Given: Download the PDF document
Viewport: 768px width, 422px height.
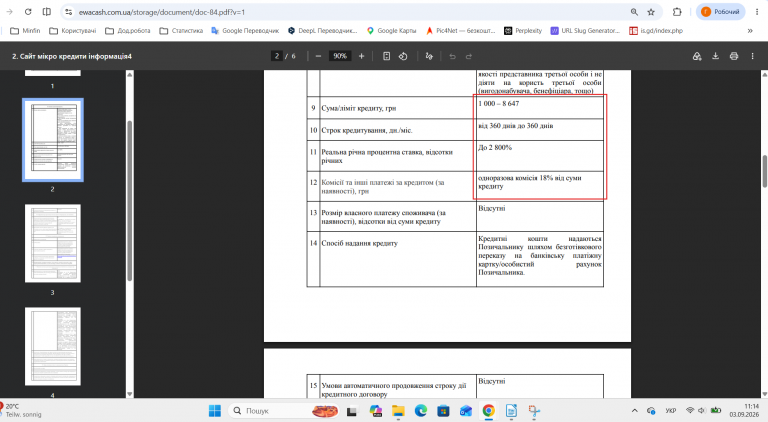Looking at the screenshot, I should click(x=716, y=56).
